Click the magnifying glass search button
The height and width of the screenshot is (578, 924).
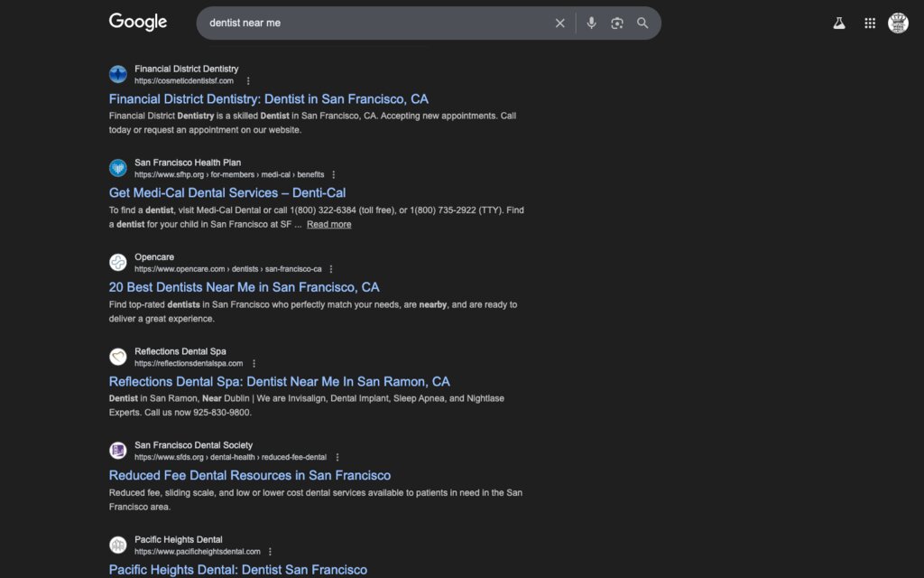tap(642, 23)
